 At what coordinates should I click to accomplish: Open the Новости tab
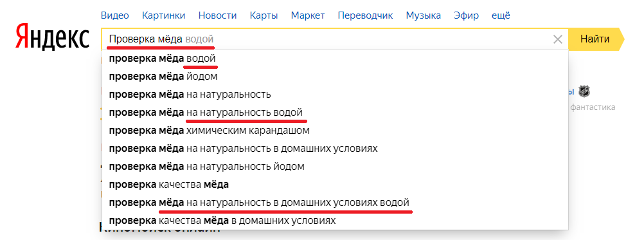217,15
